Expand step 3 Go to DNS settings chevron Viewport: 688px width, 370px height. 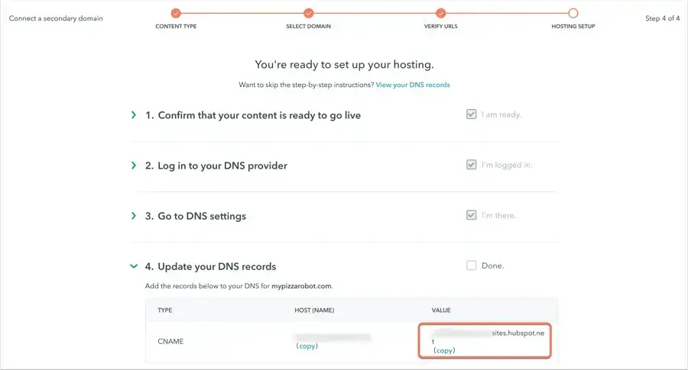pyautogui.click(x=134, y=216)
